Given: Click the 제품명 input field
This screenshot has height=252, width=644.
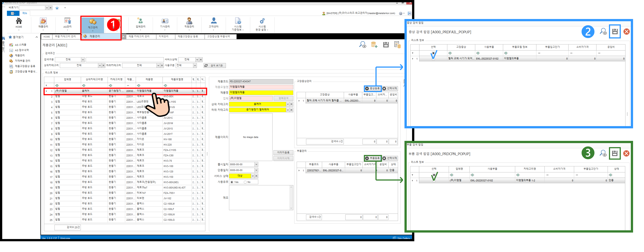Looking at the screenshot, I should 261,92.
